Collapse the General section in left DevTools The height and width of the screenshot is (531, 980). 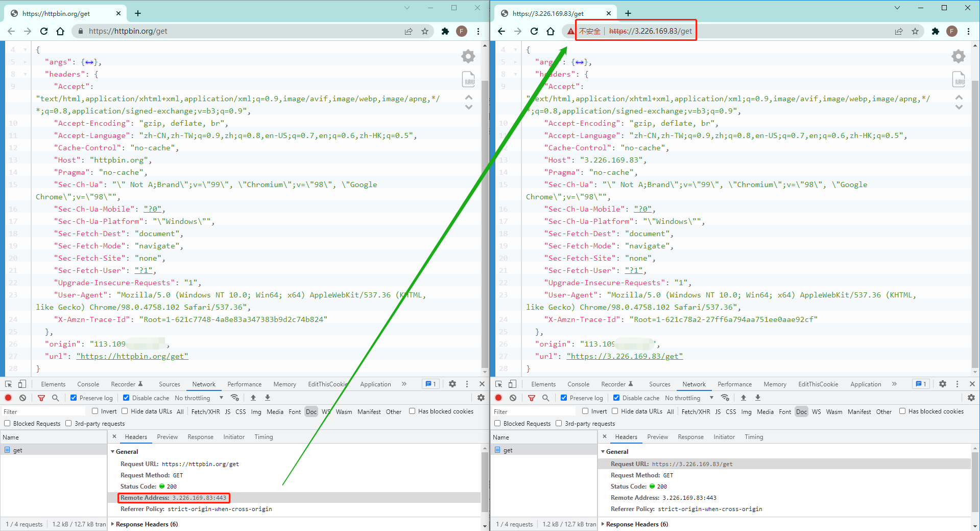click(112, 452)
